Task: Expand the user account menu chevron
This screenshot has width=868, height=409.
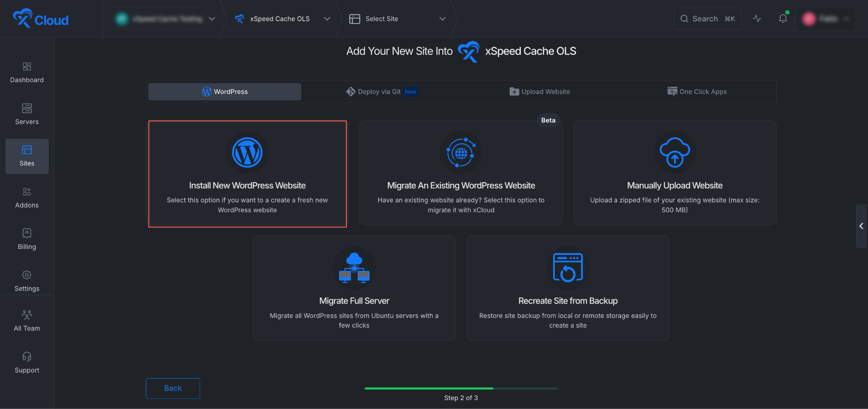Action: (x=846, y=19)
